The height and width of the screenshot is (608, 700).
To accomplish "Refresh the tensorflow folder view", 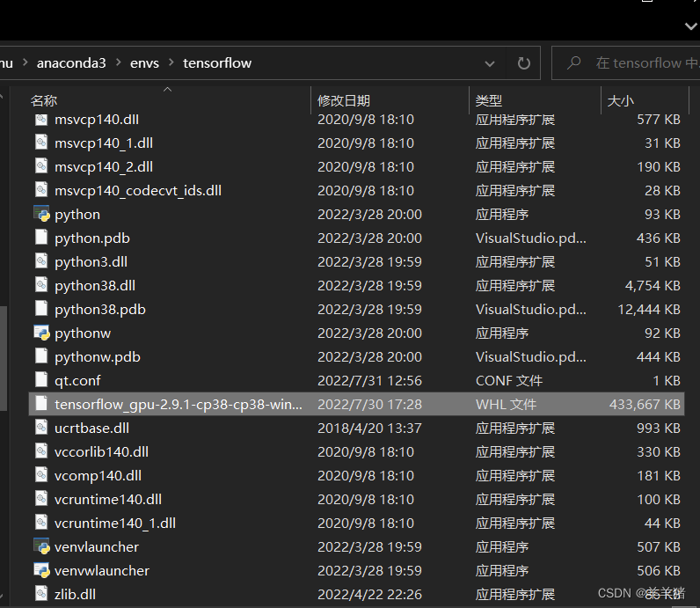I will 523,63.
